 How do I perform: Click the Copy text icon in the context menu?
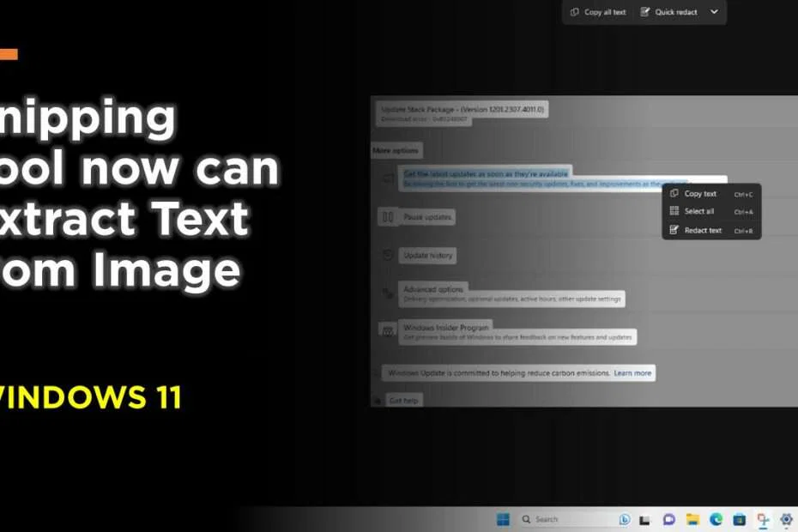(674, 194)
